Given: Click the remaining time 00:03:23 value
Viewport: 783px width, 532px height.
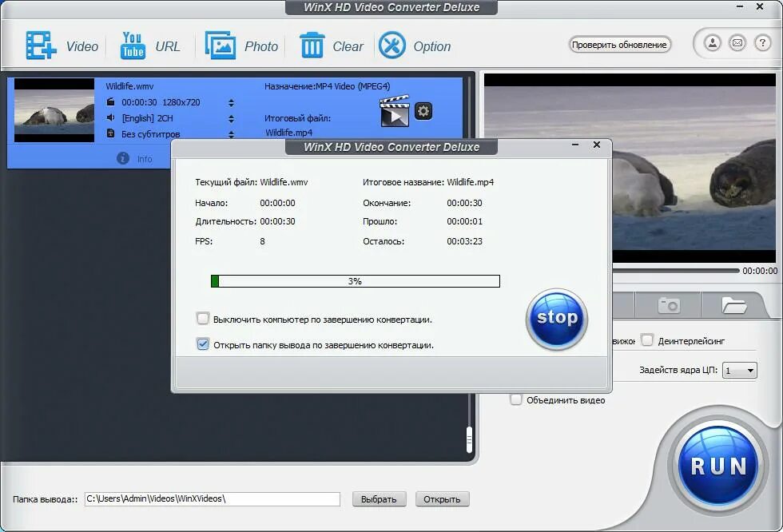Looking at the screenshot, I should click(464, 241).
